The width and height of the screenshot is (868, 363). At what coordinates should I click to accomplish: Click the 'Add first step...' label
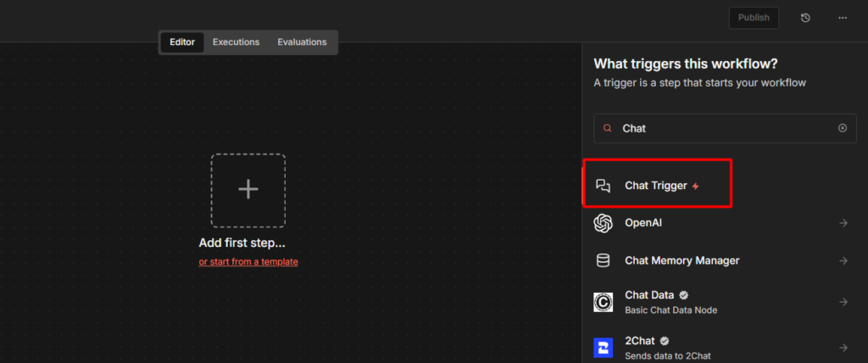coord(242,243)
